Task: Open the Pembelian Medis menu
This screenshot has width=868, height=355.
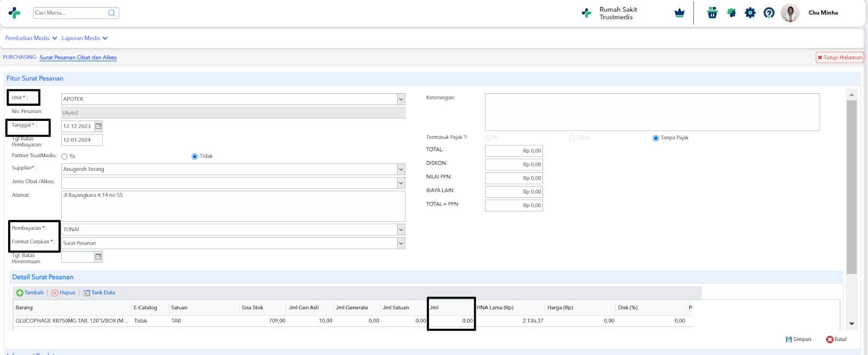Action: (x=31, y=38)
